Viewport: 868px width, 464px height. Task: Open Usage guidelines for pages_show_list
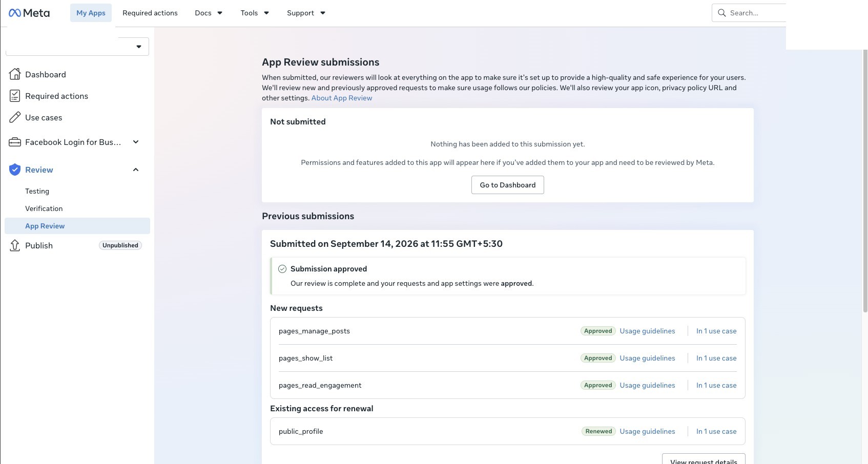pyautogui.click(x=647, y=358)
